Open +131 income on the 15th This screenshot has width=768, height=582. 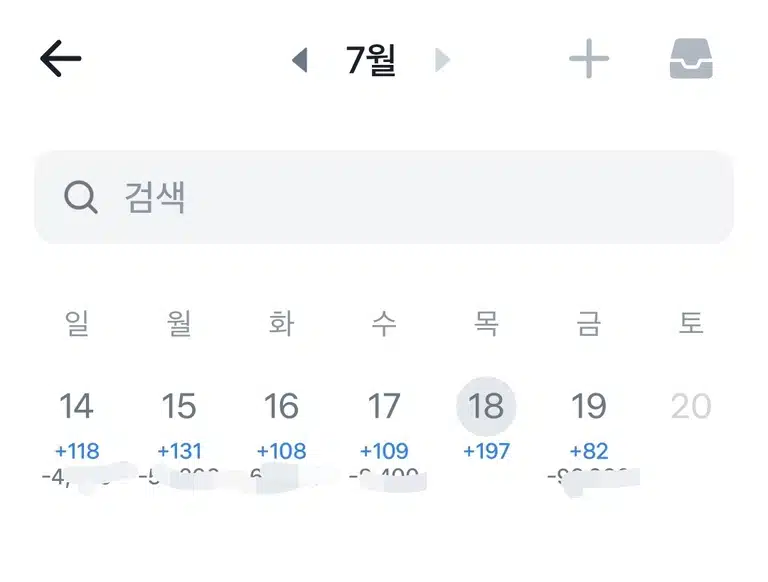[x=179, y=451]
